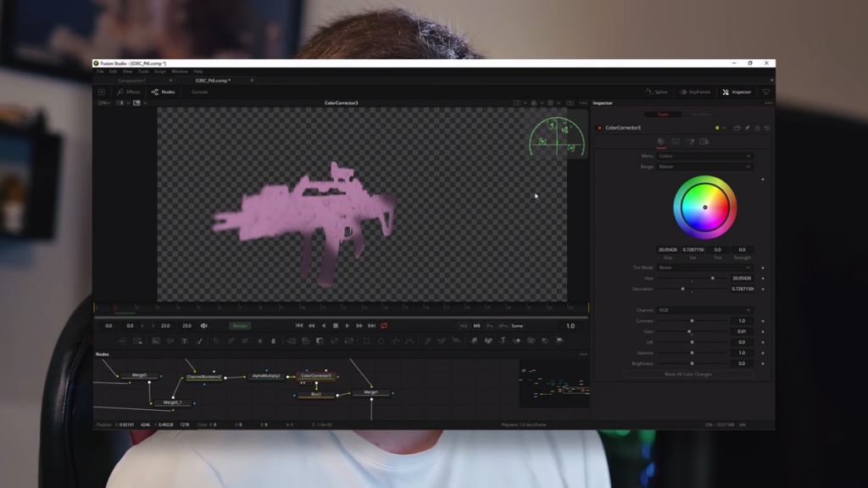Enable the HiQ playback quality toggle
Screen dimensions: 868x488
pos(465,326)
